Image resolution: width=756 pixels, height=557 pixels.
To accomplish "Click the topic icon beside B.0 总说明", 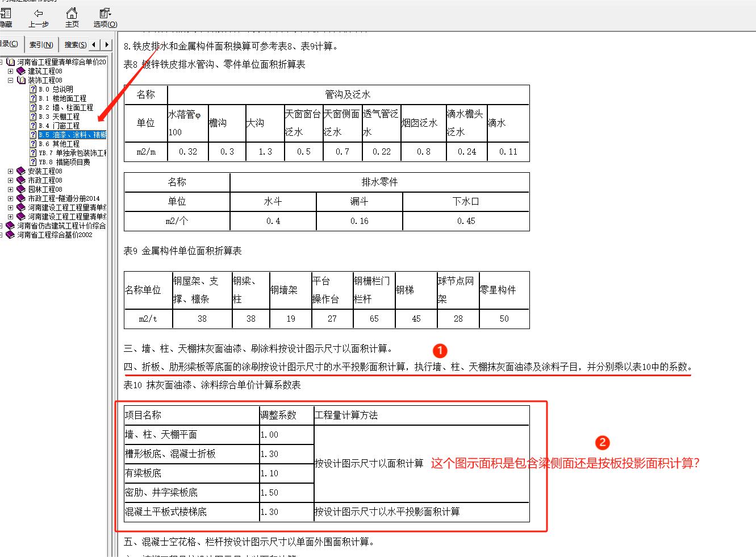I will point(32,89).
